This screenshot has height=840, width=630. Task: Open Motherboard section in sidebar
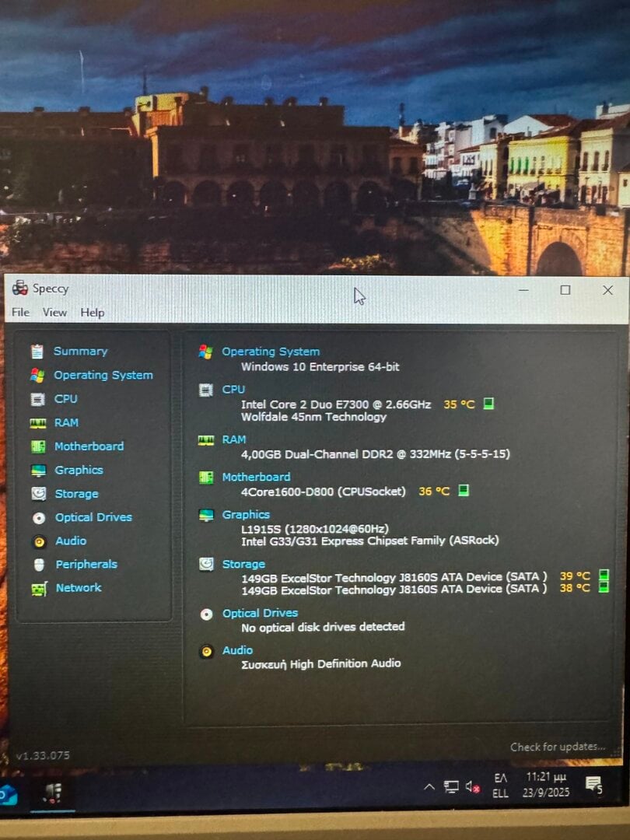(x=89, y=446)
